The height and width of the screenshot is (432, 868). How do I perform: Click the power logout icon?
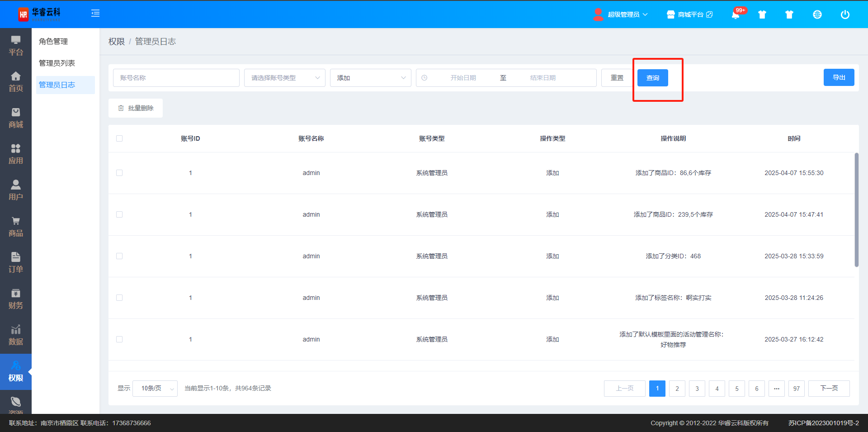tap(844, 14)
